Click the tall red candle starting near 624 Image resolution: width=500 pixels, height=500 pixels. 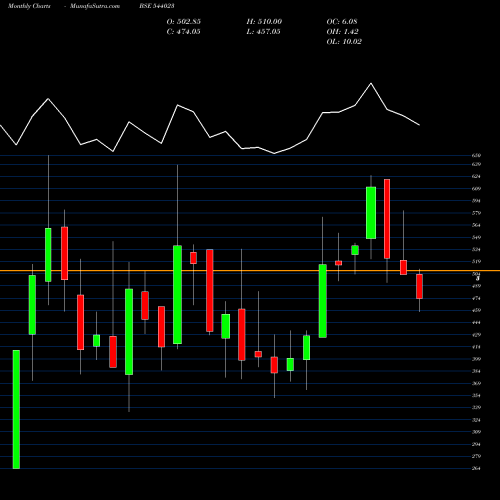click(387, 219)
